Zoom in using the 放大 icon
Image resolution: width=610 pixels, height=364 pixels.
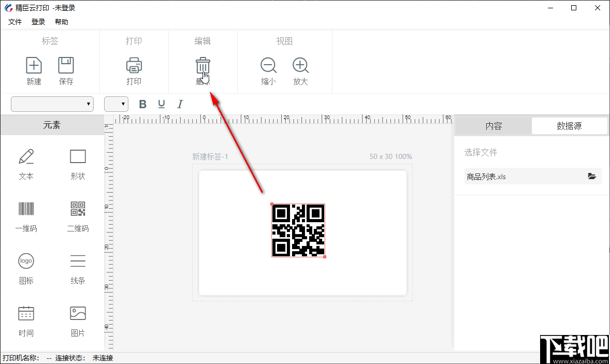point(300,67)
